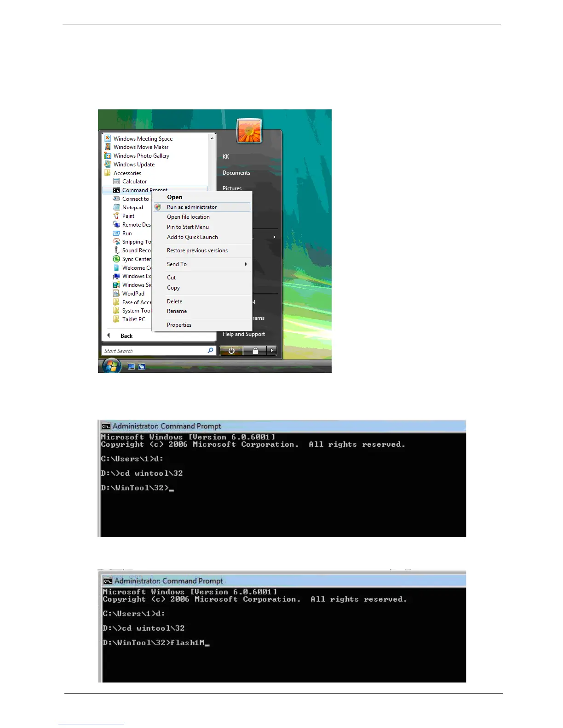Click the Connect to icon
Viewport: 563px width, 728px height.
(x=116, y=199)
